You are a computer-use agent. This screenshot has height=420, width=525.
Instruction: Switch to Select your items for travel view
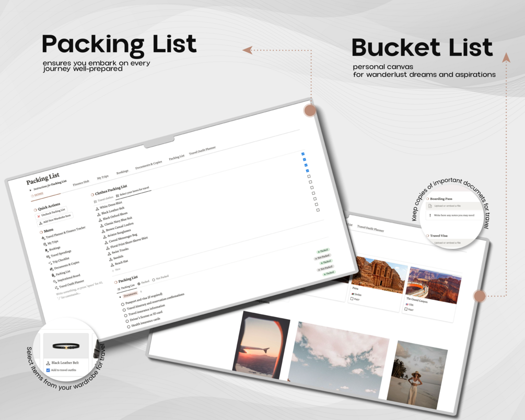pos(133,192)
